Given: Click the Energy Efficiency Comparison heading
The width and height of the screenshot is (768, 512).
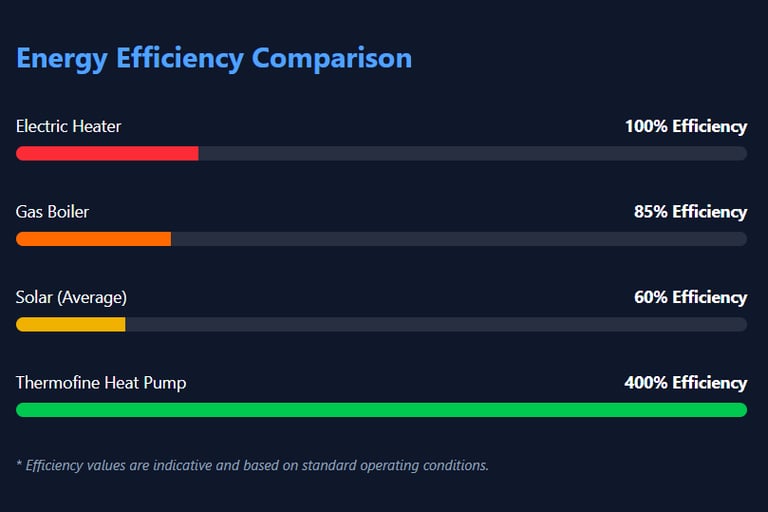Looking at the screenshot, I should (x=213, y=58).
